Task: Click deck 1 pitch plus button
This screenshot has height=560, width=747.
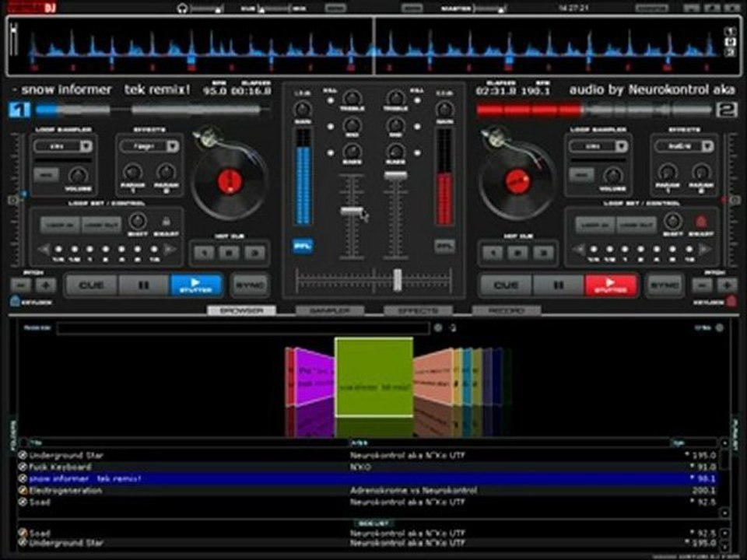Action: pyautogui.click(x=46, y=285)
